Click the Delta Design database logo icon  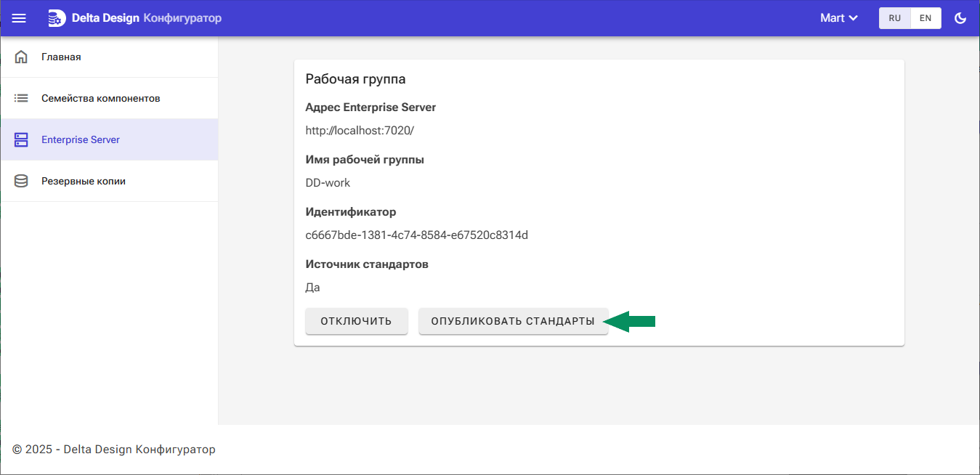[x=56, y=18]
